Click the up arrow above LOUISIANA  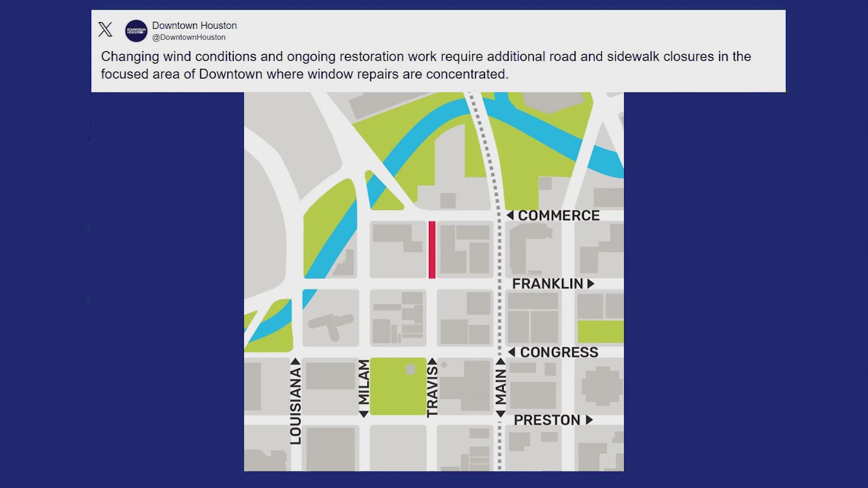[x=295, y=361]
